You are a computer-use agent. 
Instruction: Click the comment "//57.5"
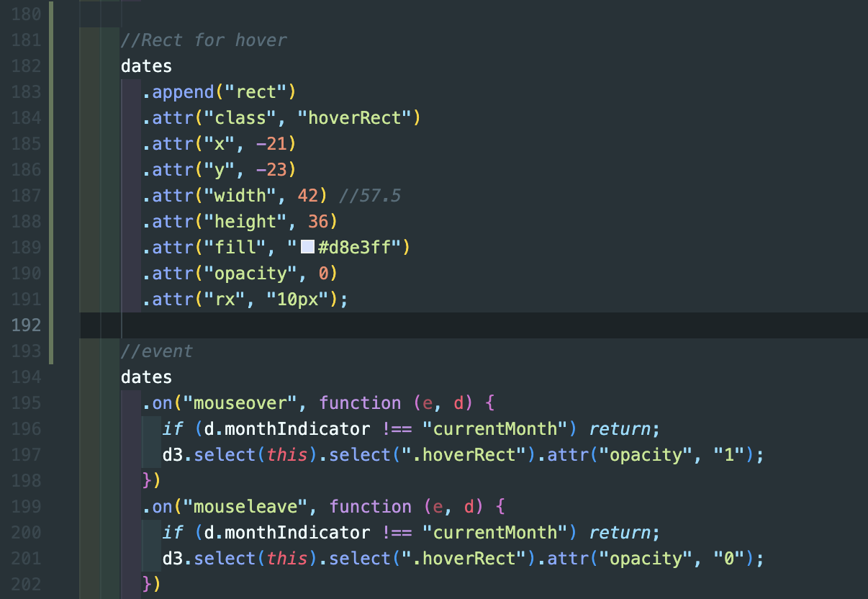click(369, 196)
